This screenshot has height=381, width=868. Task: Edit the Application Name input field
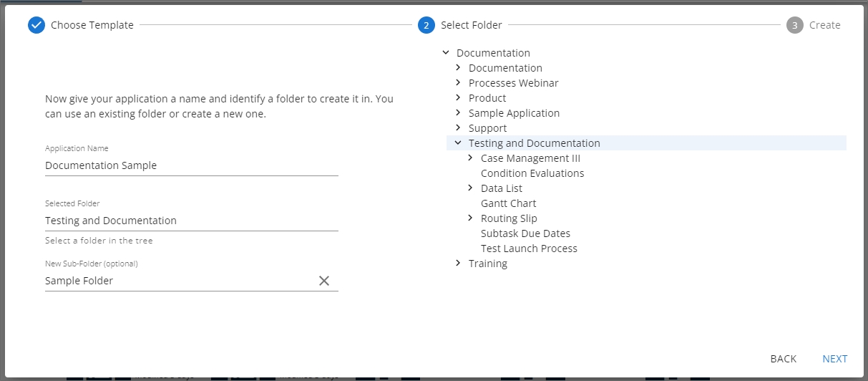point(191,165)
